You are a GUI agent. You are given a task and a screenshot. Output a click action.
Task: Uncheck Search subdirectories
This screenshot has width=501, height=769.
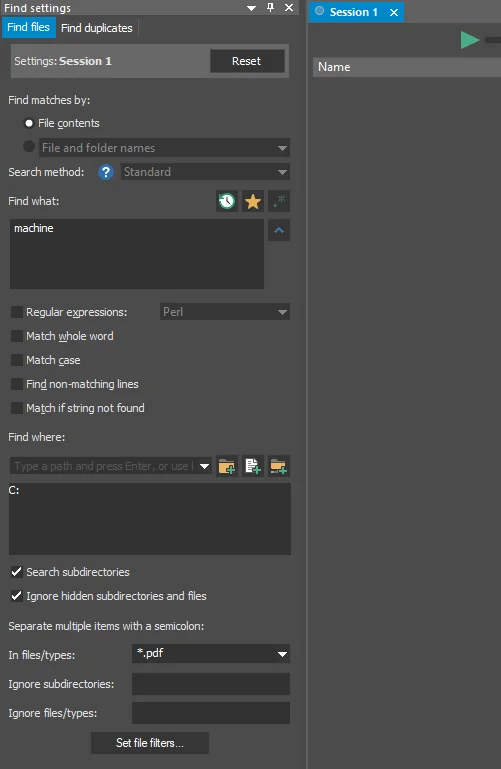(x=17, y=572)
